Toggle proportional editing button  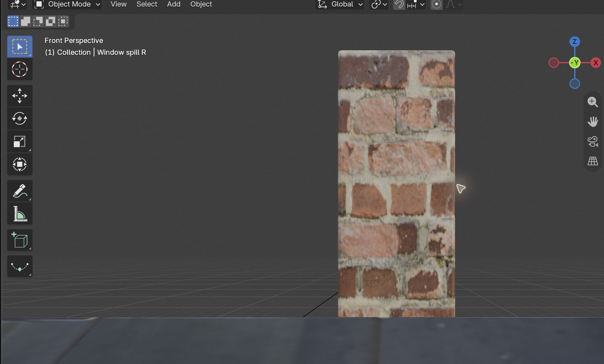coord(436,4)
